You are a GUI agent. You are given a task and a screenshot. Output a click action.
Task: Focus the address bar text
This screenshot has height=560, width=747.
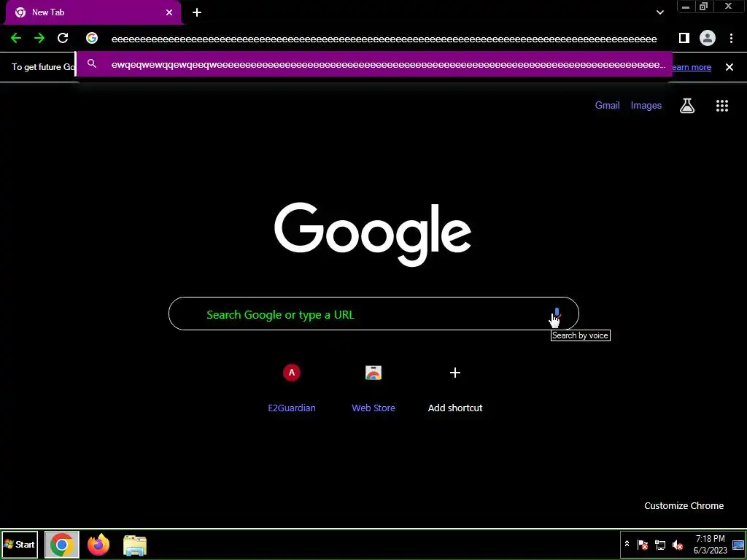(384, 39)
